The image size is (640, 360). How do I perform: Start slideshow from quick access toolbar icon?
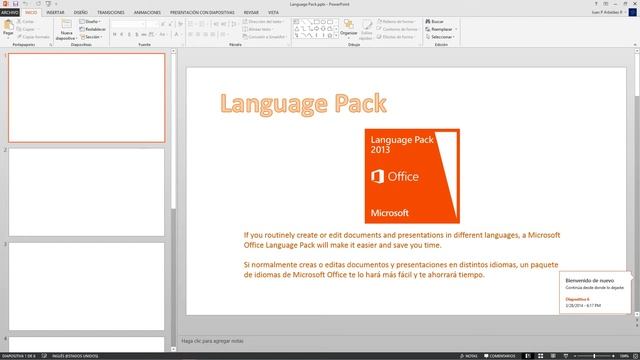tap(48, 4)
